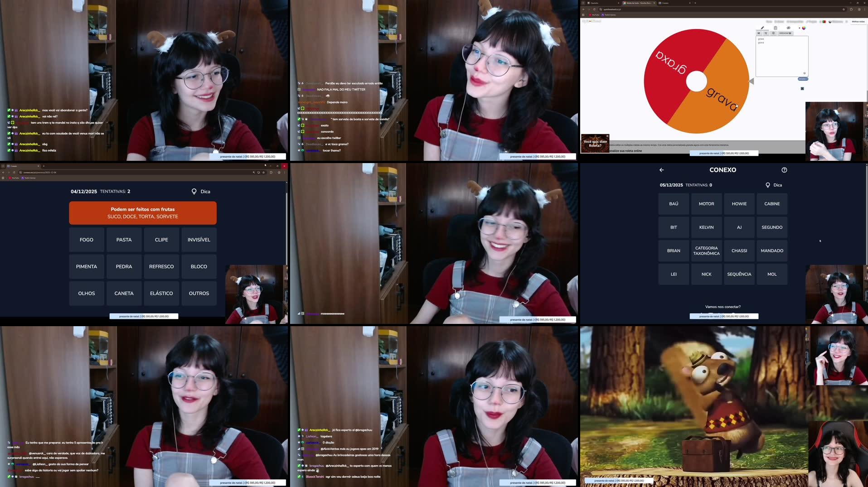Switch to the Roleta da Sorte tab
Image resolution: width=868 pixels, height=487 pixels.
click(635, 3)
